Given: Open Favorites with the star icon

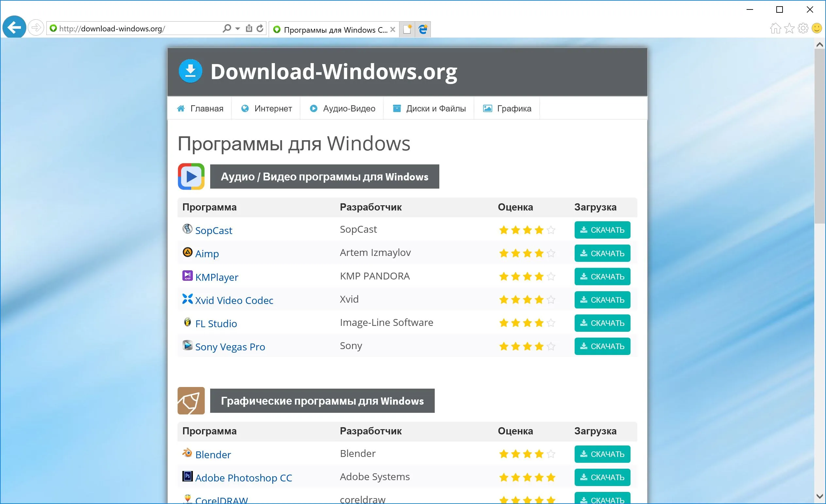Looking at the screenshot, I should (x=789, y=28).
